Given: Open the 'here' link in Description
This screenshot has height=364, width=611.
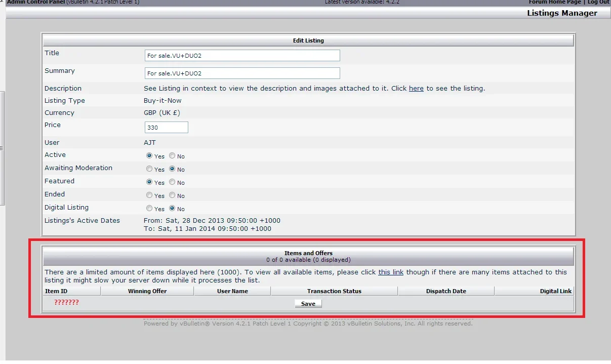Looking at the screenshot, I should [416, 89].
